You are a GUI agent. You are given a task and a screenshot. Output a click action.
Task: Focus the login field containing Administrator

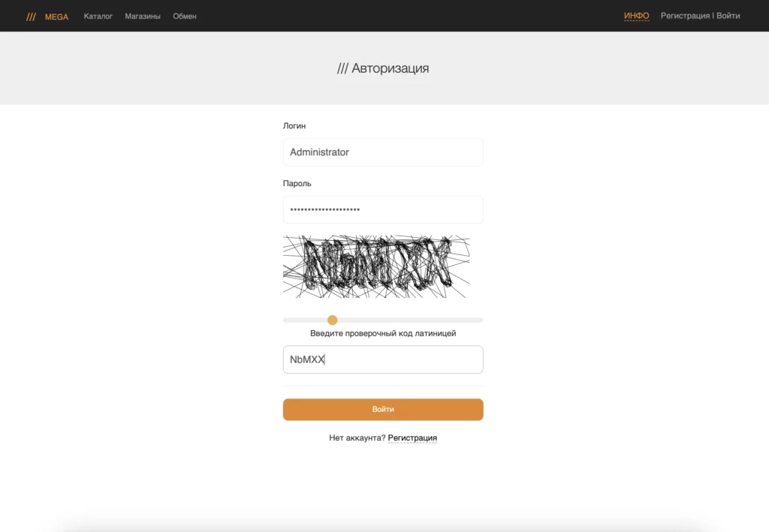point(383,152)
